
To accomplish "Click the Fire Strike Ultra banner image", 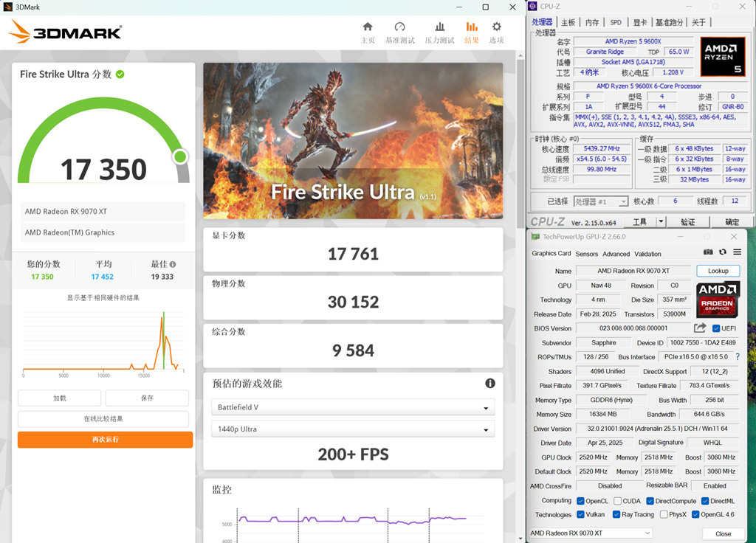I will pyautogui.click(x=353, y=140).
